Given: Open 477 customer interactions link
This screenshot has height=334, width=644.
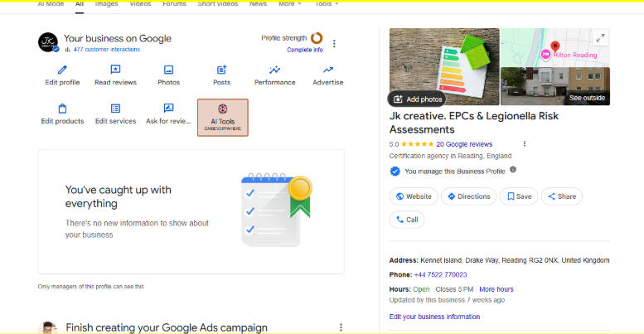Looking at the screenshot, I should [x=107, y=49].
